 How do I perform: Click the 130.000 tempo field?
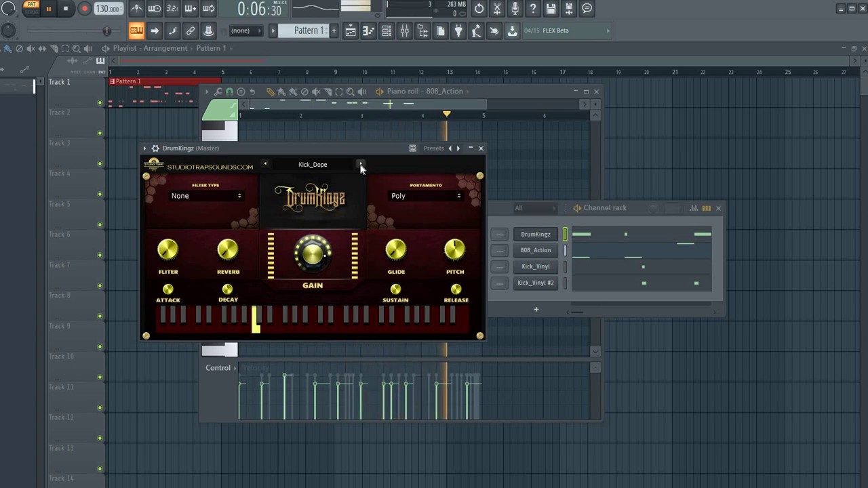pyautogui.click(x=107, y=9)
